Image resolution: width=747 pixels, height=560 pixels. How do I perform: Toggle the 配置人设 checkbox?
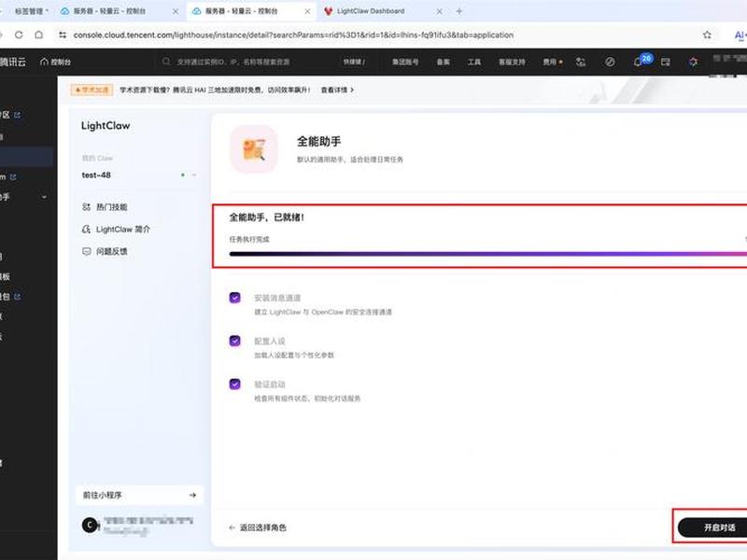pos(235,341)
